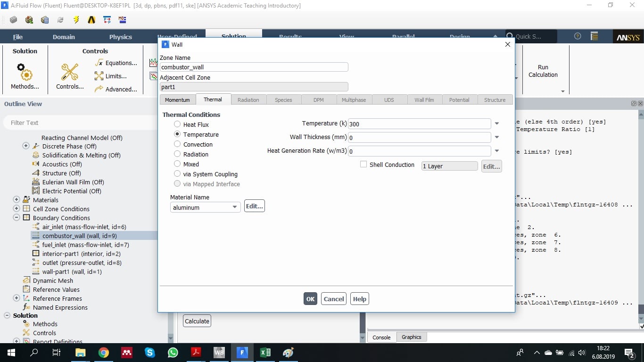Screen dimensions: 644x362
Task: Open Solution Methods via the gears icon
Action: coord(25,72)
